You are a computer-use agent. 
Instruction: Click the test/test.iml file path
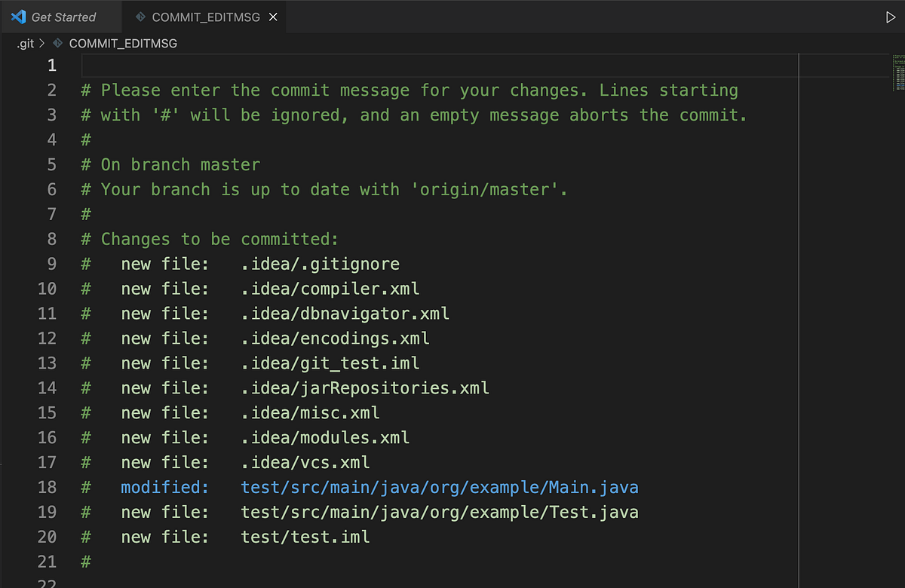305,537
